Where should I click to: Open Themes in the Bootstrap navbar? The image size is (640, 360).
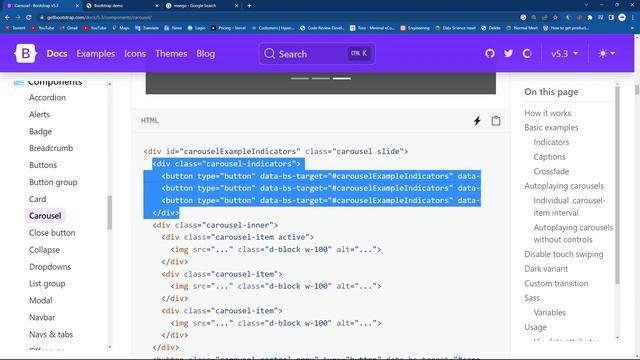[171, 53]
